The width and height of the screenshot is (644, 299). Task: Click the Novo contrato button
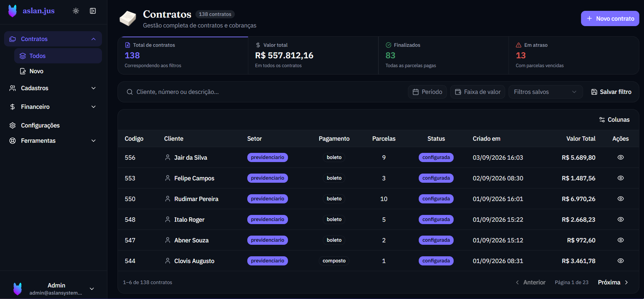click(610, 19)
